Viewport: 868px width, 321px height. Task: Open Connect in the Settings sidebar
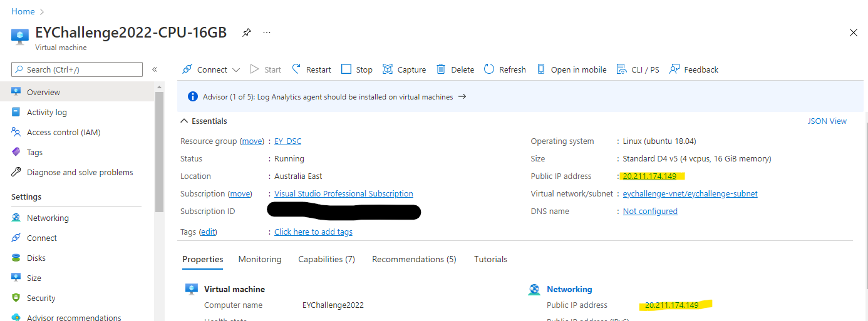pyautogui.click(x=77, y=238)
